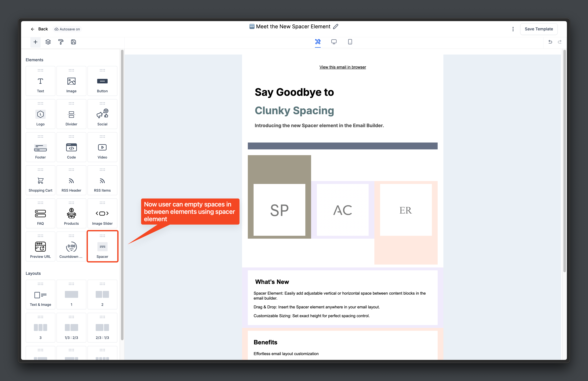Add an Image Slider element
The image size is (588, 381).
(102, 213)
